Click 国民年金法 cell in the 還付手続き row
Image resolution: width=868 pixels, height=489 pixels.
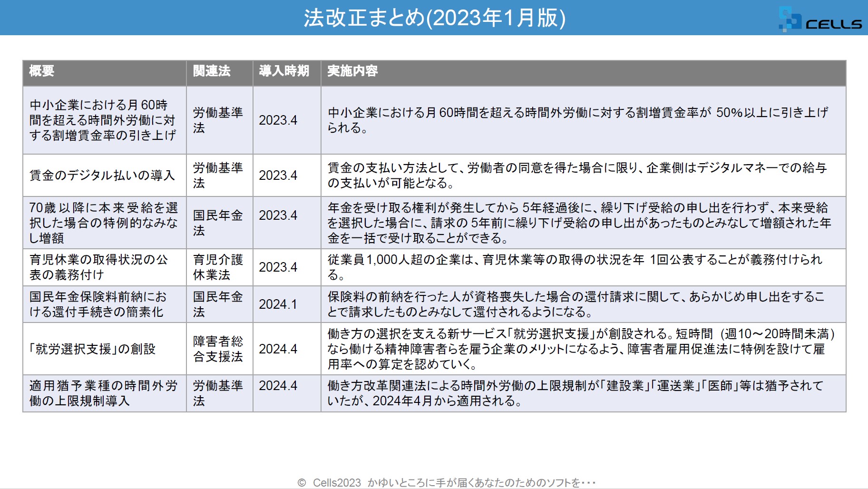click(220, 304)
